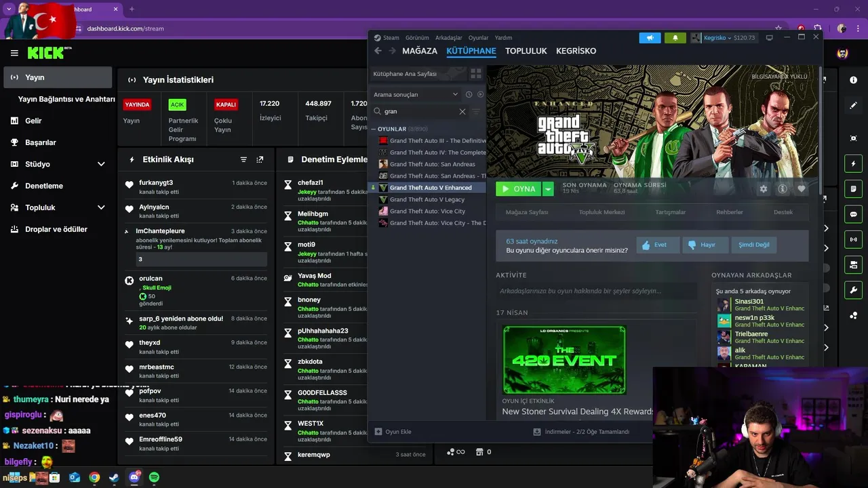The height and width of the screenshot is (488, 868).
Task: Toggle the lightning bolt panel in Kick rail
Action: click(853, 164)
